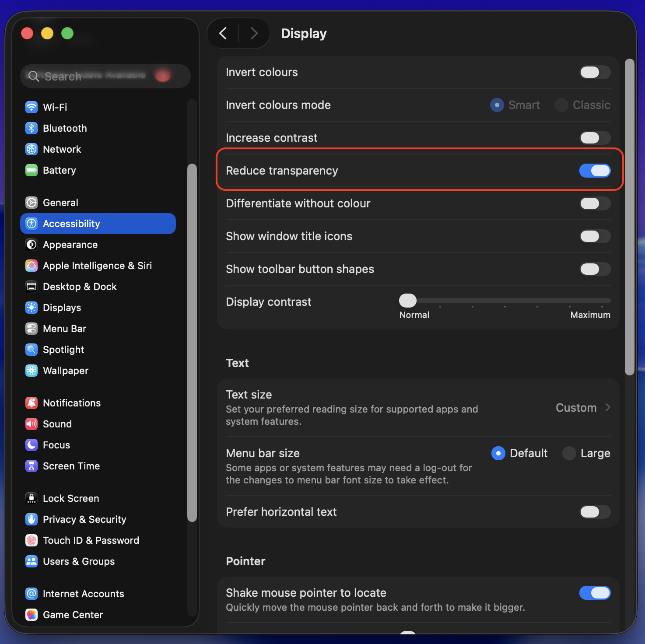Image resolution: width=645 pixels, height=644 pixels.
Task: Toggle Differentiate without colour
Action: [x=595, y=203]
